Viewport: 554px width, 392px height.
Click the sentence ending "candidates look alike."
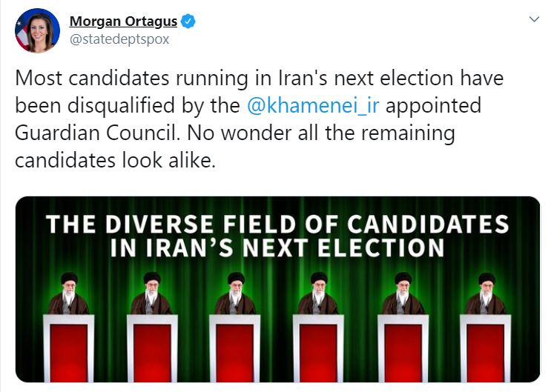point(115,161)
